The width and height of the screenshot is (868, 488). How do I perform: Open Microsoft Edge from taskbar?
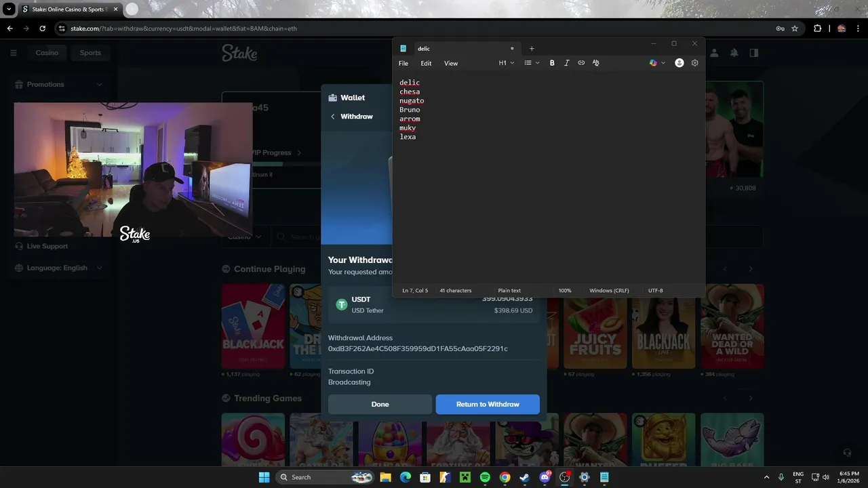(406, 477)
